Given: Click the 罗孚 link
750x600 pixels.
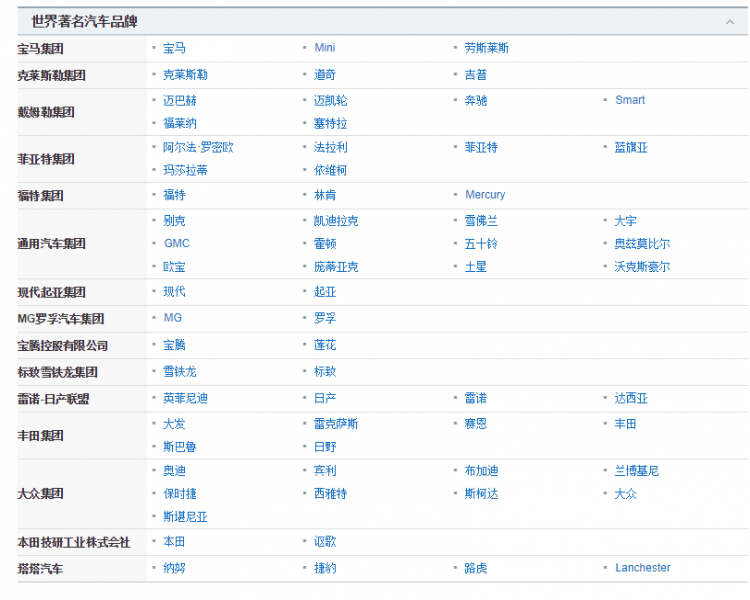Looking at the screenshot, I should pos(325,318).
